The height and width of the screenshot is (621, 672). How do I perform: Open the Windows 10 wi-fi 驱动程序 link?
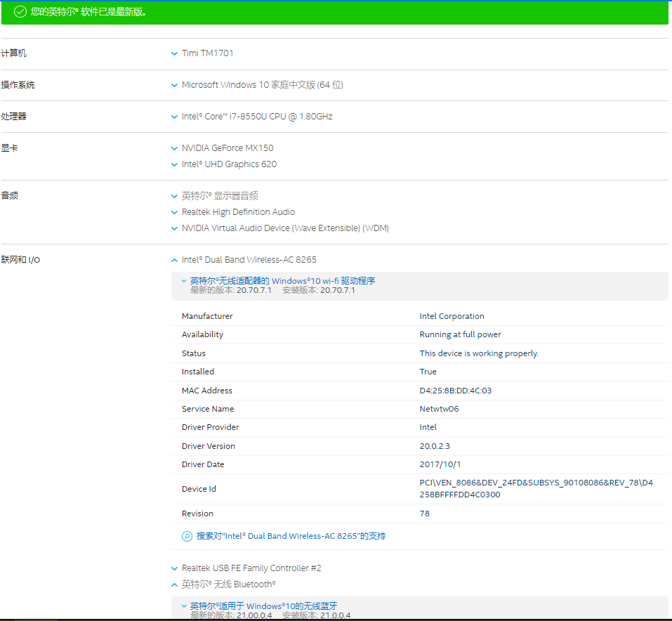282,281
